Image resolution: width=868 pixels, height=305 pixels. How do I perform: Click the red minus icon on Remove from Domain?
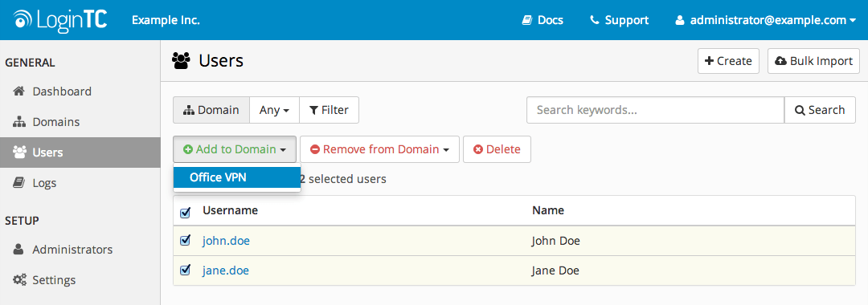(315, 149)
